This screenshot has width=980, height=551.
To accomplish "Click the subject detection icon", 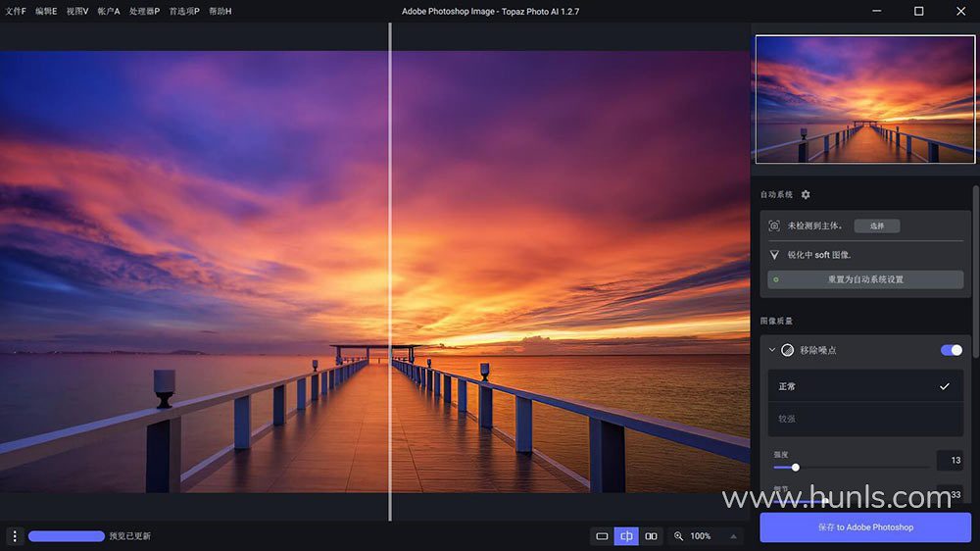I will tap(774, 225).
